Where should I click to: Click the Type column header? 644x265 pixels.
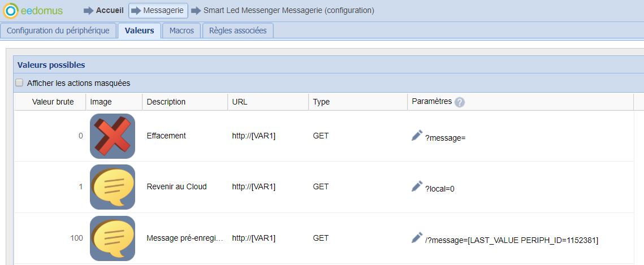pos(321,102)
